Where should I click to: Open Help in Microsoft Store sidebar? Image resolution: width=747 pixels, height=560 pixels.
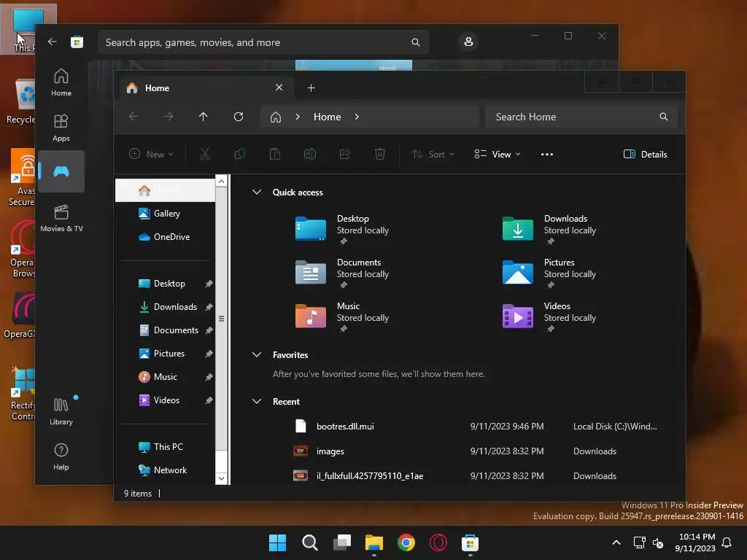tap(61, 456)
